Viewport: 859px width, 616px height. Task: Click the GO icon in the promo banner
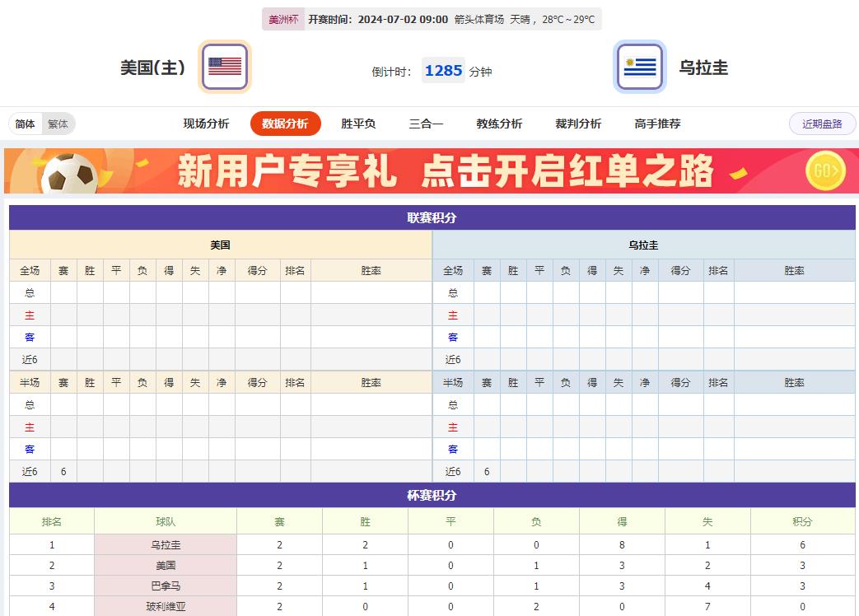coord(824,171)
